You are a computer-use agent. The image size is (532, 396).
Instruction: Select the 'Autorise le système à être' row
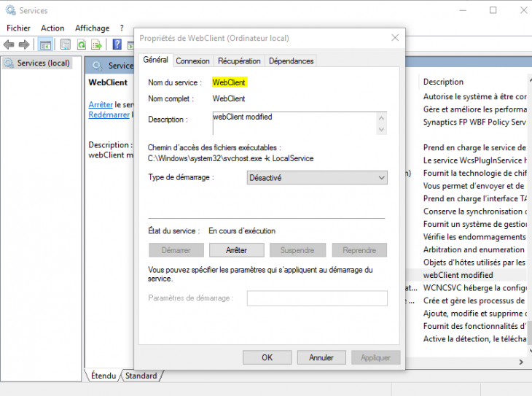coord(474,97)
